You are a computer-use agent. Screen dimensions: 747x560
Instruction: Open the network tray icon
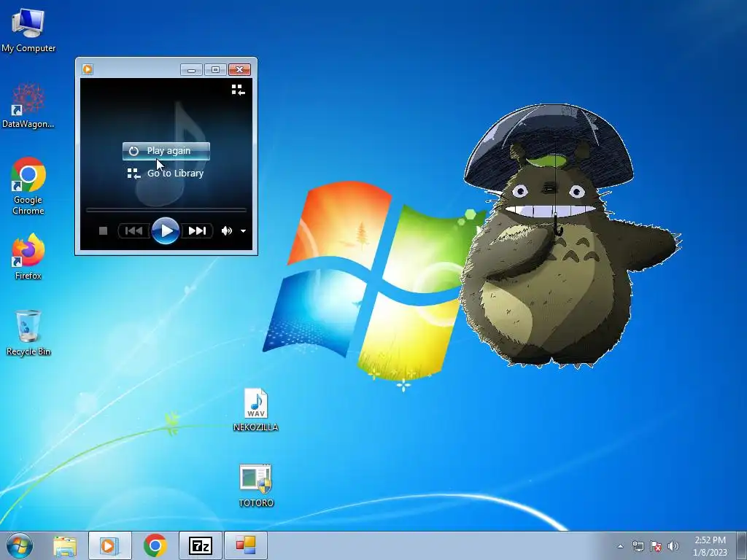pos(638,546)
